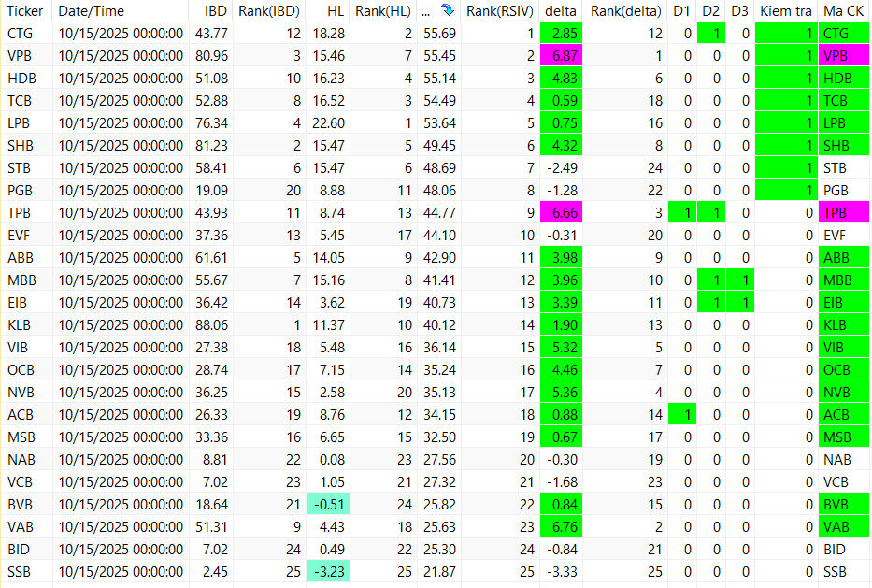Screen dimensions: 872x588
Task: Click the magenta delta cell 6.87
Action: pos(561,56)
